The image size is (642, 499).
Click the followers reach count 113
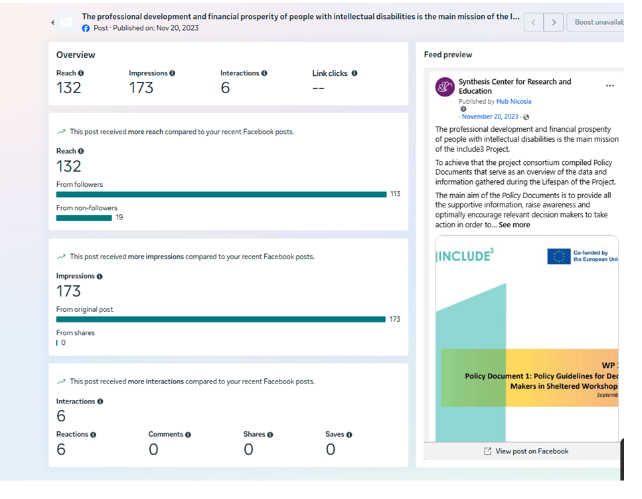pyautogui.click(x=395, y=194)
